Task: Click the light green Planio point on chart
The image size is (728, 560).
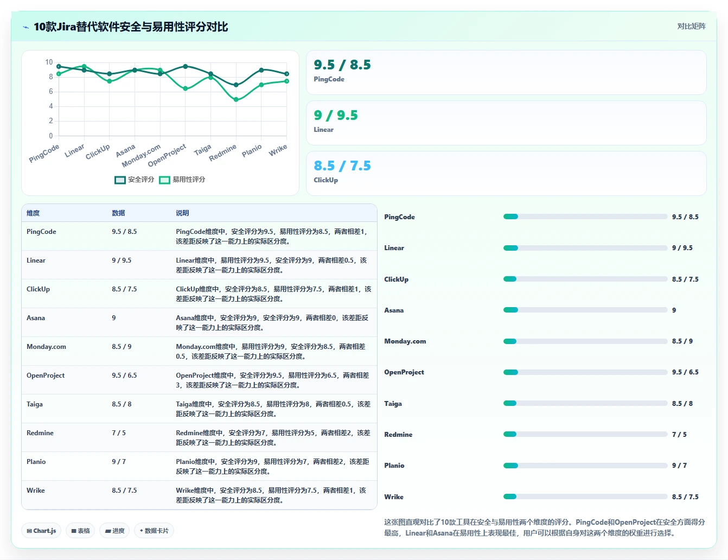Action: [261, 85]
